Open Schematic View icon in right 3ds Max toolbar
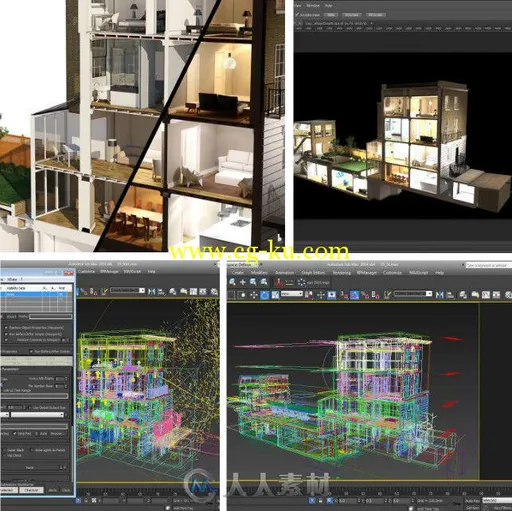Screen dimensions: 512x511 (x=496, y=295)
